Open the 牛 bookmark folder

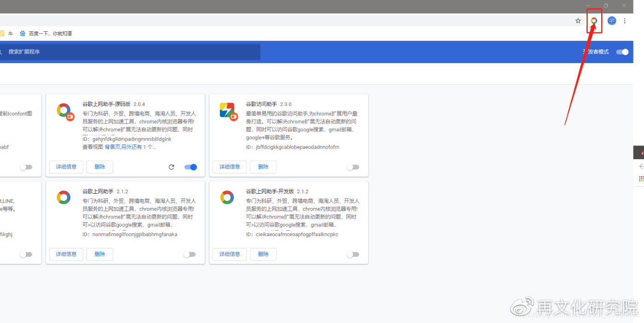[x=7, y=34]
